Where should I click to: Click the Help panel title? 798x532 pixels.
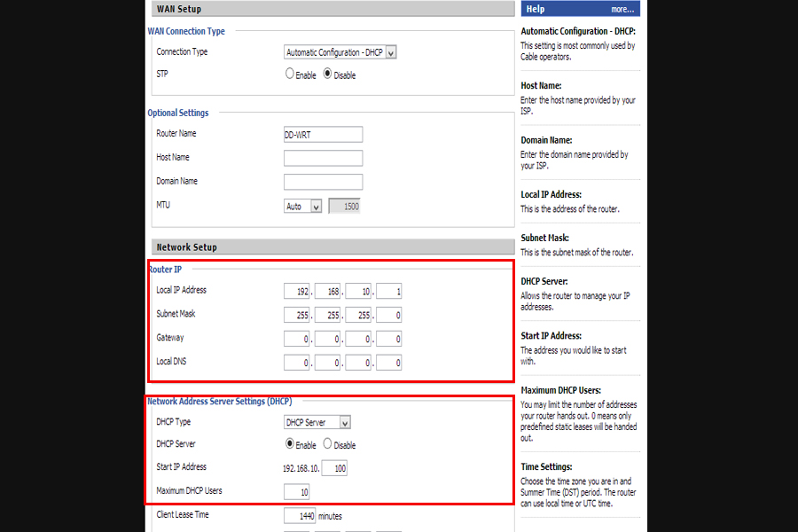click(536, 9)
